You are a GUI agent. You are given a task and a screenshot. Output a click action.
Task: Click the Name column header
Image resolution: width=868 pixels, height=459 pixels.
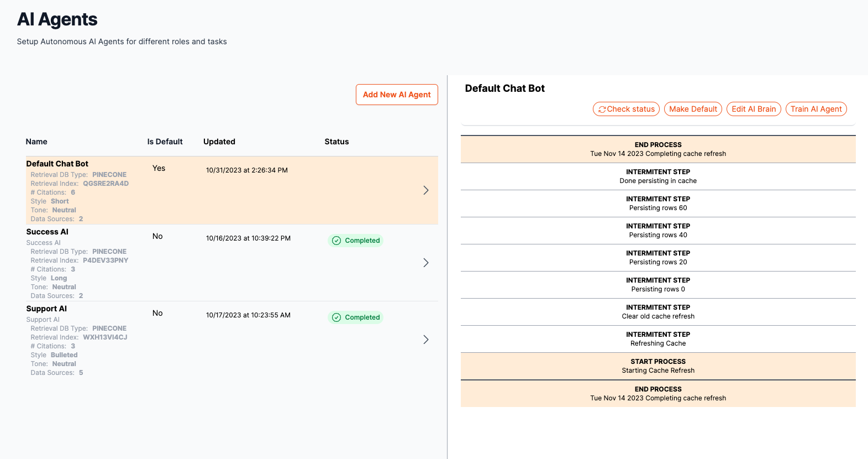[x=36, y=142]
